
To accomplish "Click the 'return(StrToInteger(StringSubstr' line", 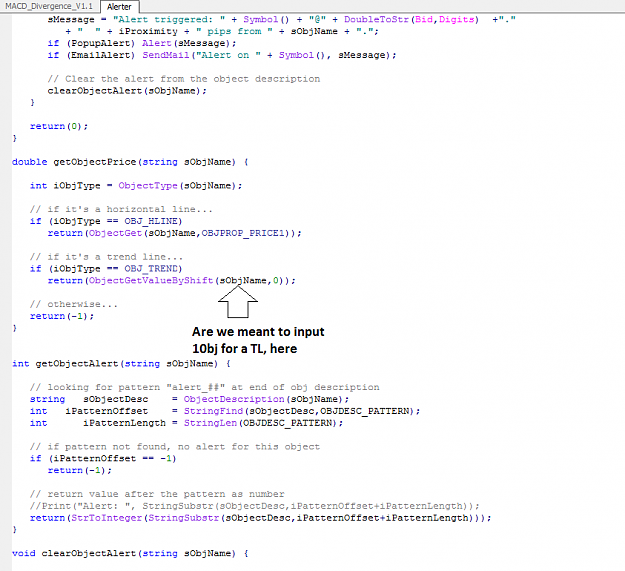I will pos(260,518).
